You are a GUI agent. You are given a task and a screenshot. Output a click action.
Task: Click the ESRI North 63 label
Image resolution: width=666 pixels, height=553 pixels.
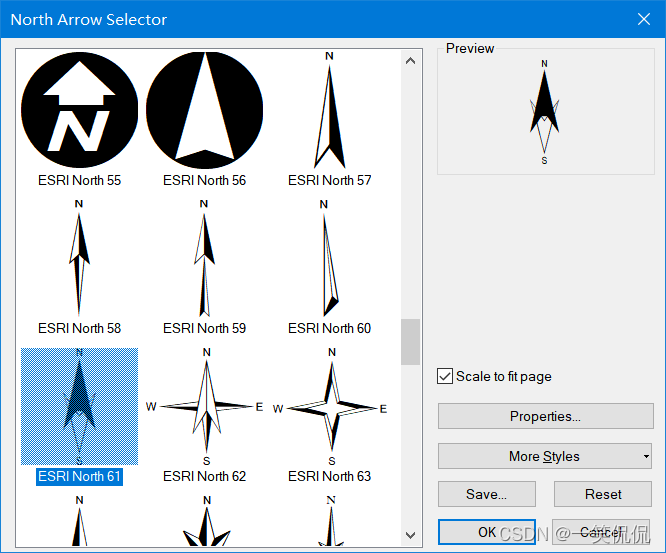pyautogui.click(x=330, y=476)
